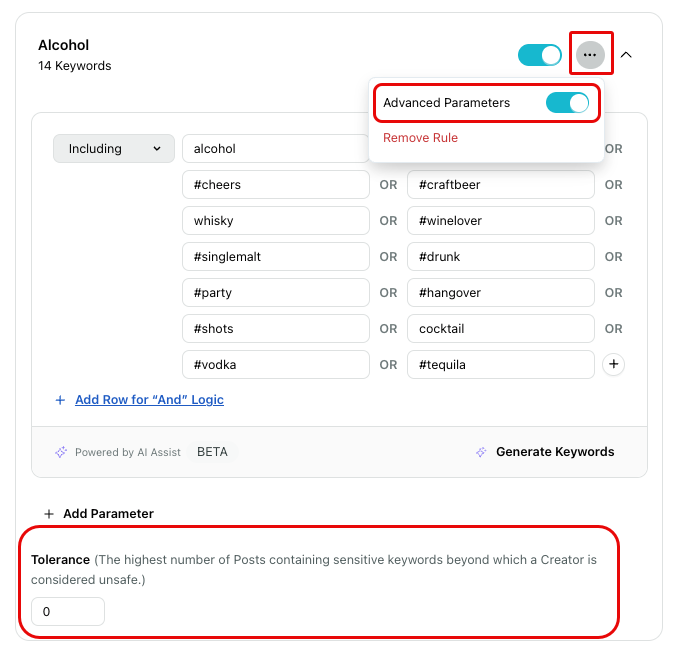Click the sparkle icon next to Generate Keywords
The width and height of the screenshot is (677, 651).
tap(481, 452)
